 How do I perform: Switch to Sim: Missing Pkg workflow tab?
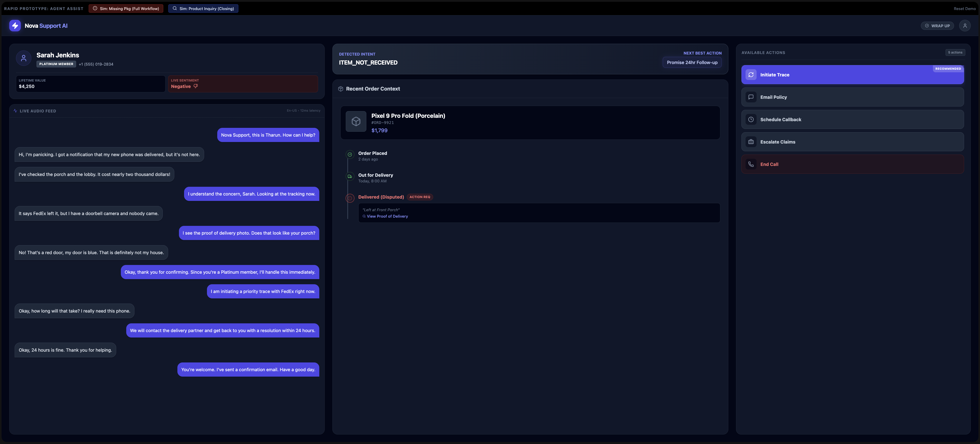(126, 8)
